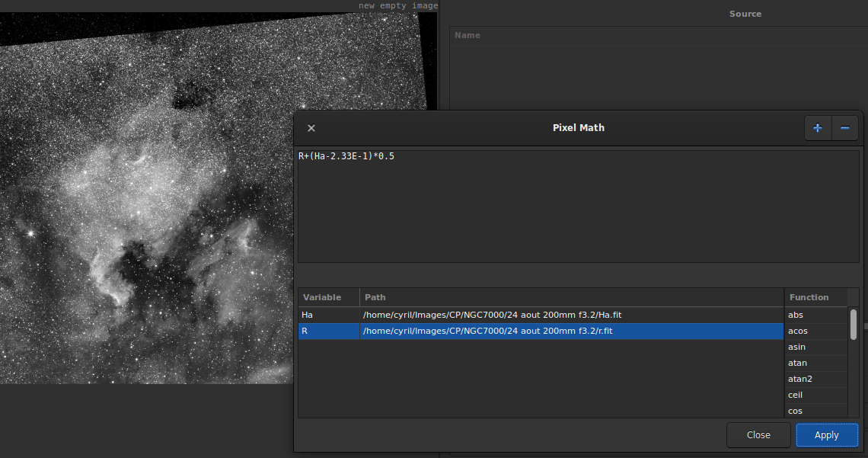Select the r.fit path cell

coord(571,331)
